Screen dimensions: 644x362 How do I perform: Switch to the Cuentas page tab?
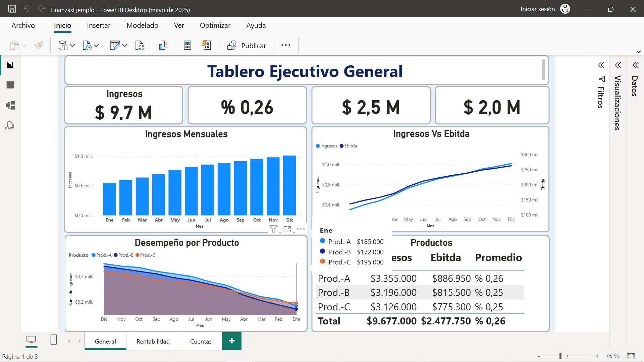(201, 341)
